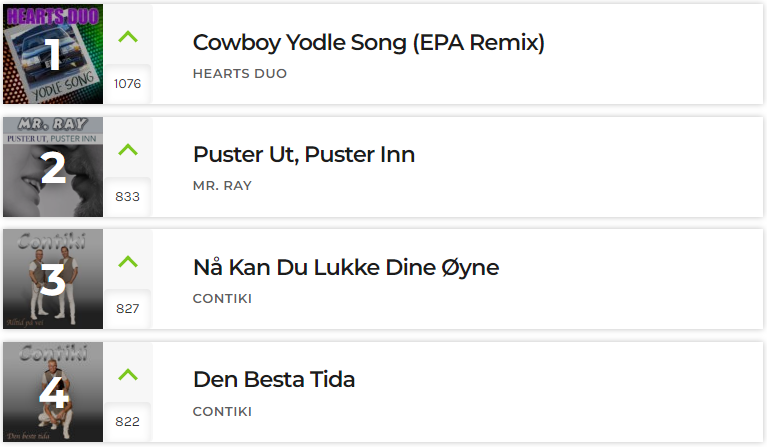The height and width of the screenshot is (447, 767).
Task: Open Contiki cover at rank 4
Action: [x=53, y=392]
